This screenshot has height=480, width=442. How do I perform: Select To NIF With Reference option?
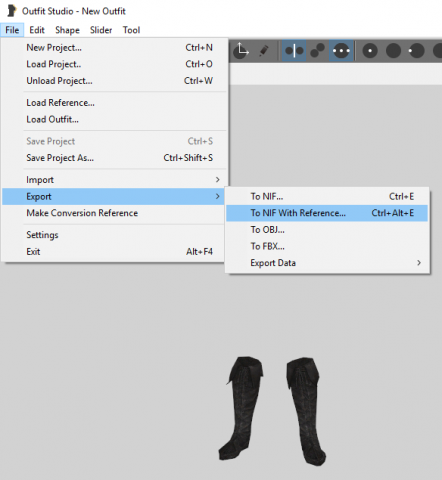click(327, 213)
